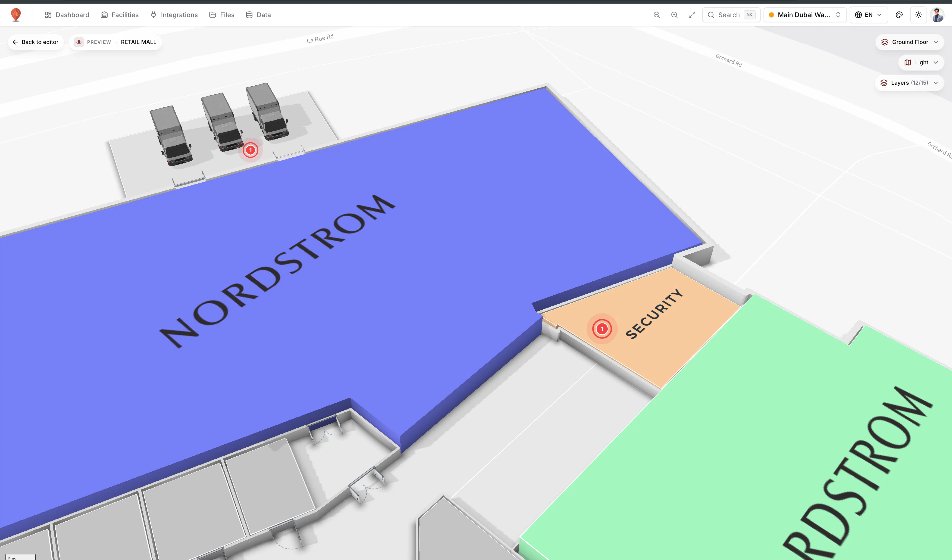This screenshot has width=952, height=560.
Task: Open the color palette theme icon
Action: pos(899,15)
